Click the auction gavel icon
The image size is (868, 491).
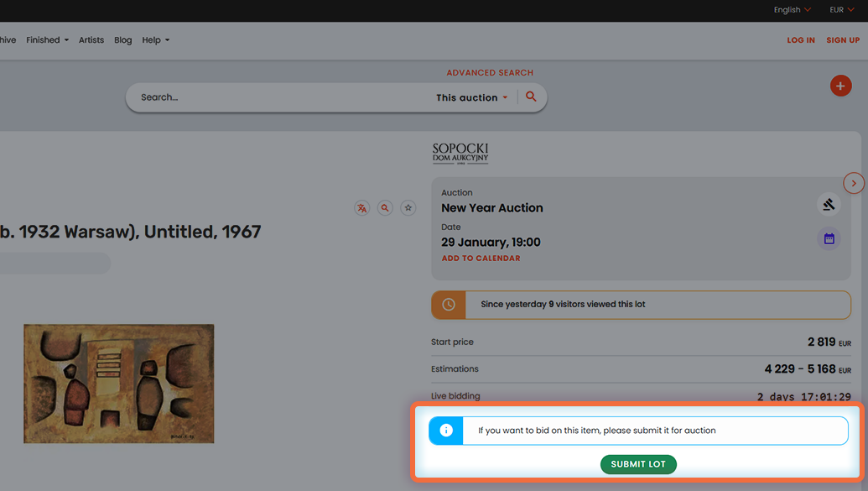829,205
